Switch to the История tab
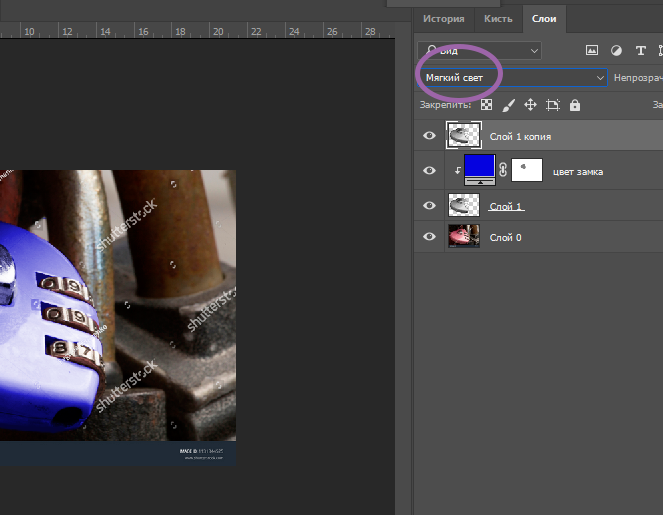 (444, 19)
